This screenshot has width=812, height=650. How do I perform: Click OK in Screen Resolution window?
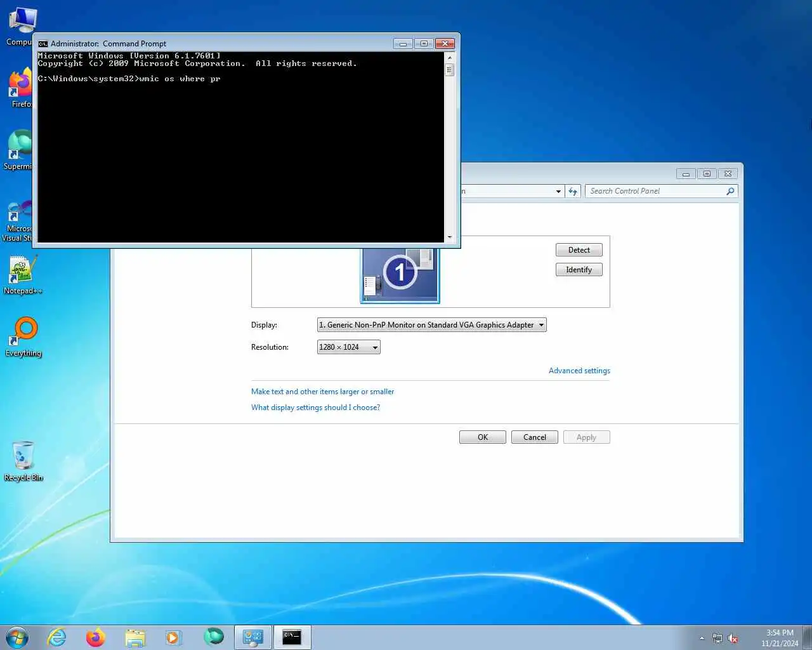click(x=483, y=437)
